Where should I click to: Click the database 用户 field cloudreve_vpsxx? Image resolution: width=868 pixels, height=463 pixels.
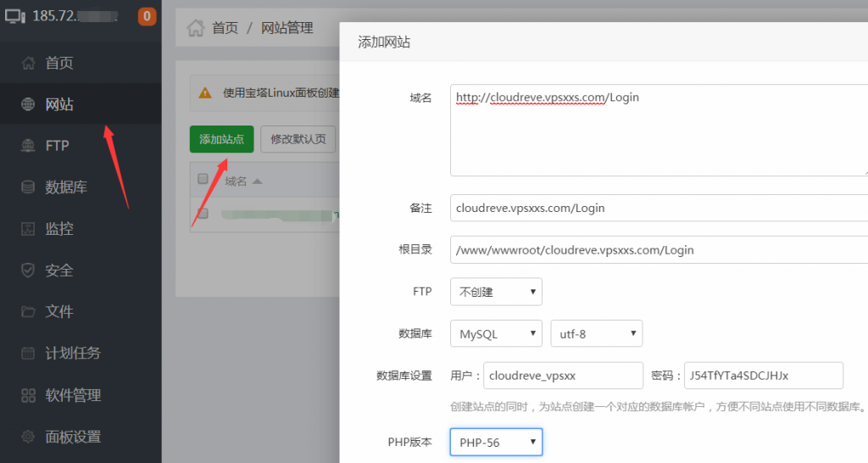(x=563, y=376)
